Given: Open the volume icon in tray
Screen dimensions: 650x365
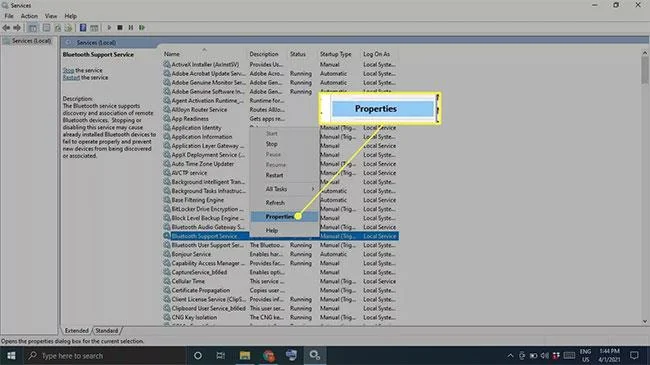Looking at the screenshot, I should pos(545,355).
